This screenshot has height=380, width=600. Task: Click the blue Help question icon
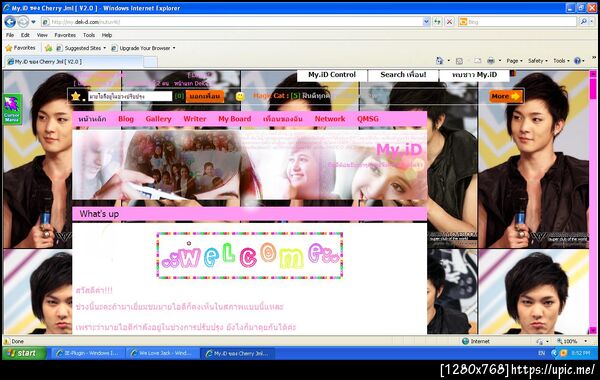577,61
